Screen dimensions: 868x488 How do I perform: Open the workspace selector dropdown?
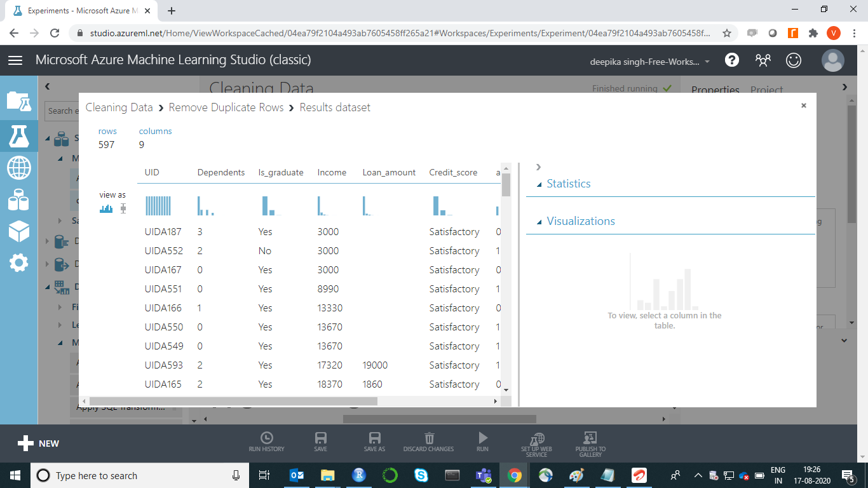pos(650,62)
